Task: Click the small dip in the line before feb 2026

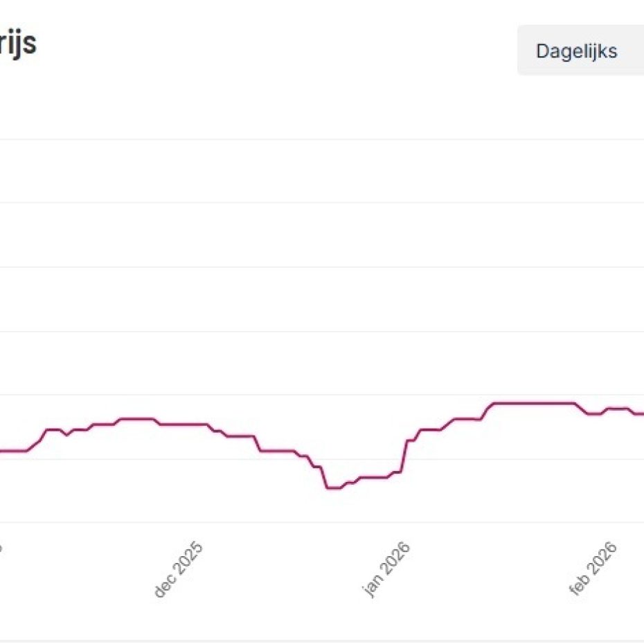Action: point(593,413)
